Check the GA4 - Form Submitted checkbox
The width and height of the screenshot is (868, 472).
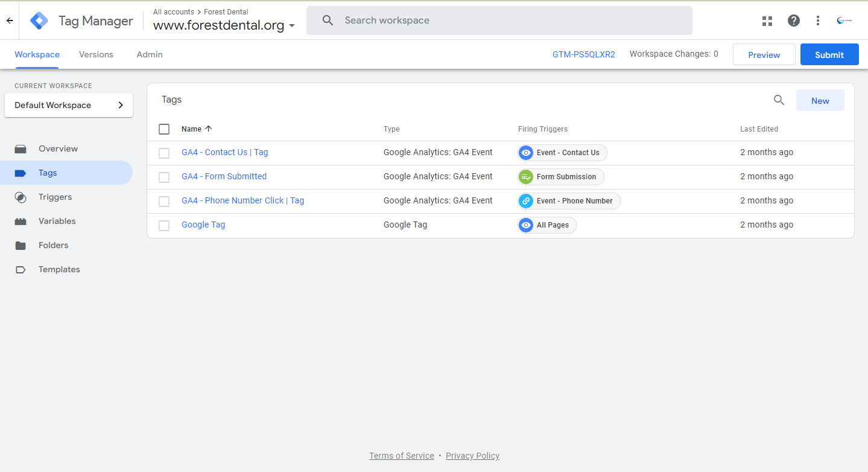(164, 177)
